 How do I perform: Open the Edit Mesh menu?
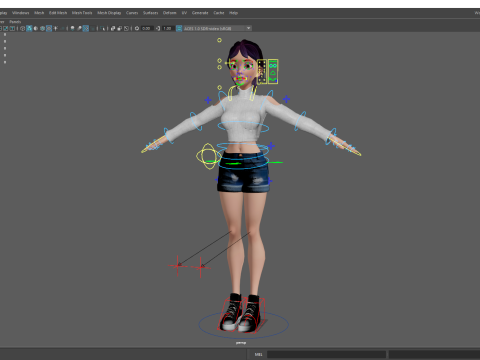(x=58, y=13)
